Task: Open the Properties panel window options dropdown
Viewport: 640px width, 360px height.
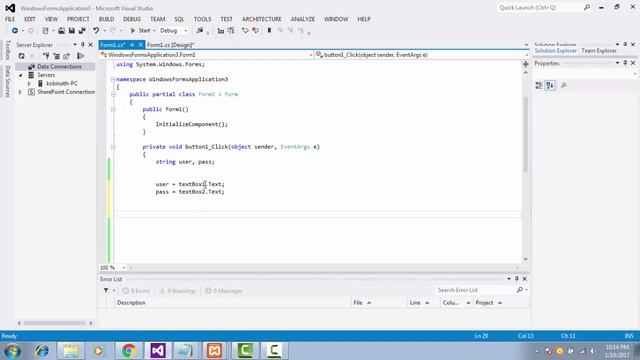Action: 617,63
